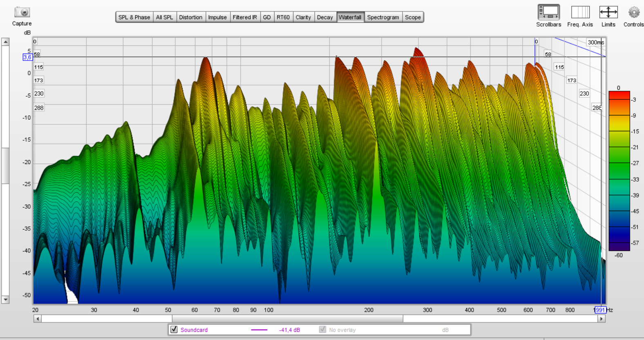This screenshot has width=644, height=340.
Task: Click the Capture camera icon
Action: click(x=22, y=12)
